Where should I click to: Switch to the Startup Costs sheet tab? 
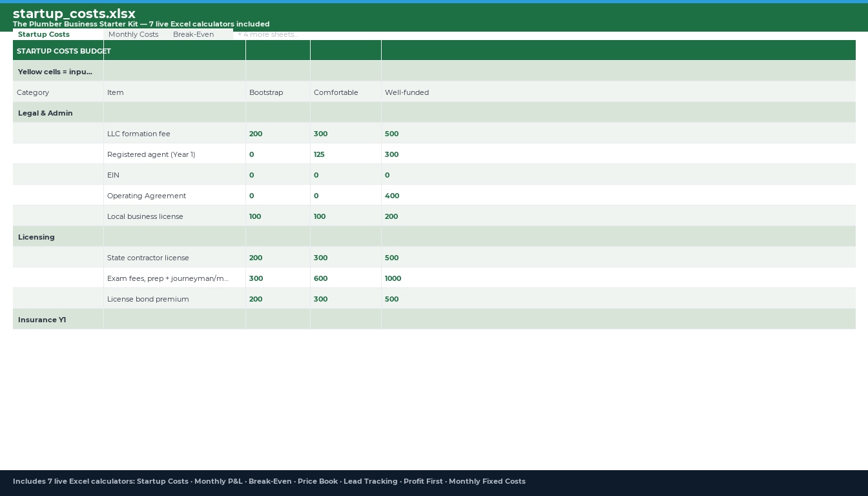point(58,34)
